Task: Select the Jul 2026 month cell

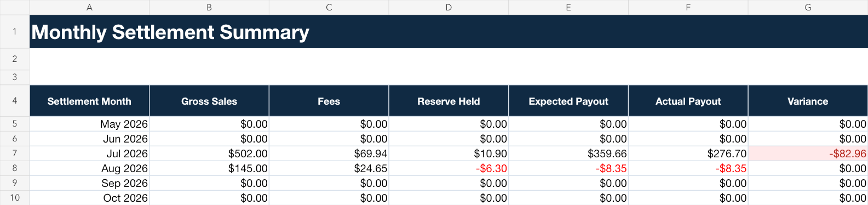Action: tap(89, 153)
